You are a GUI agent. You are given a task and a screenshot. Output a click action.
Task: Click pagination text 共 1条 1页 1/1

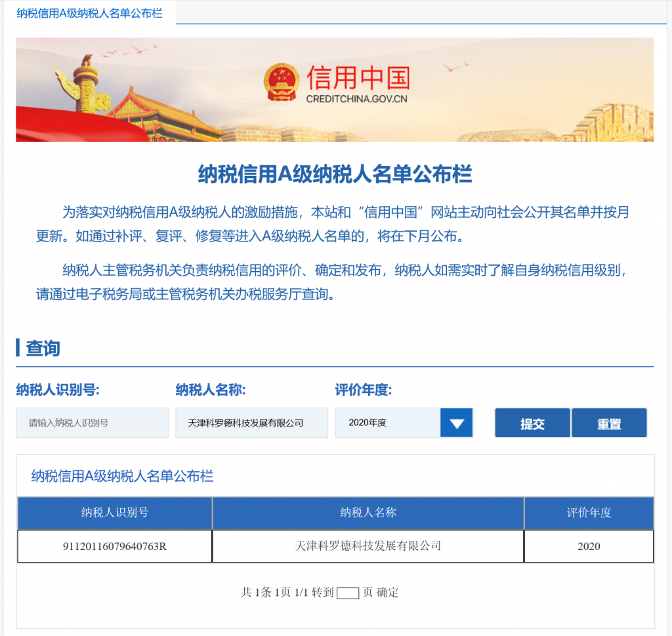(x=274, y=592)
